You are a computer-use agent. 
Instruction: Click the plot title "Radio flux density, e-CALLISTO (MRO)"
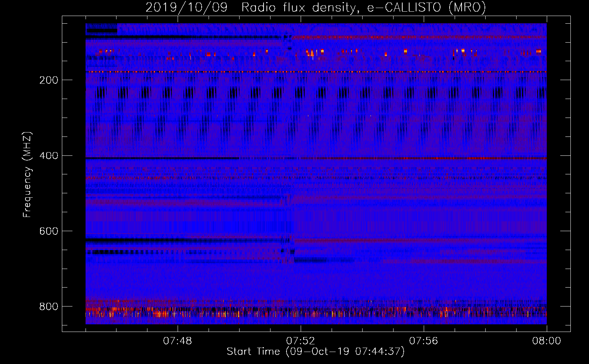[x=364, y=8]
